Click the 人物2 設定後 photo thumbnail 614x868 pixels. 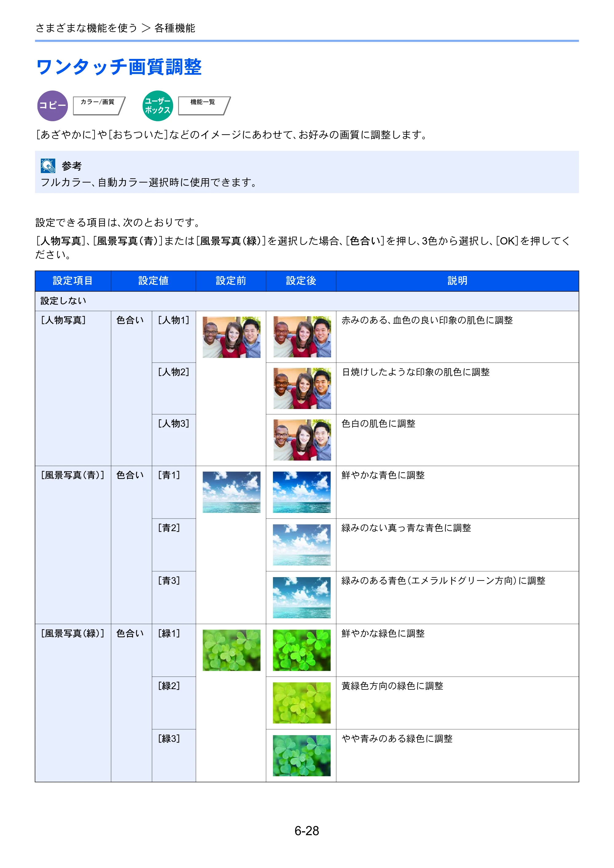(x=302, y=388)
